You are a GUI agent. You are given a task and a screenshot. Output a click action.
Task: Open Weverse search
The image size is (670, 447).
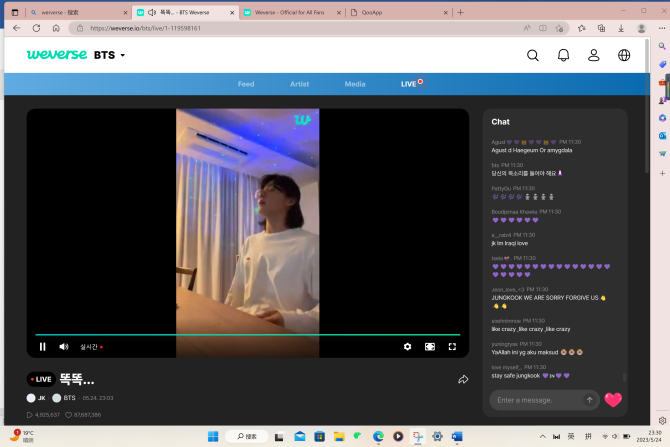533,56
